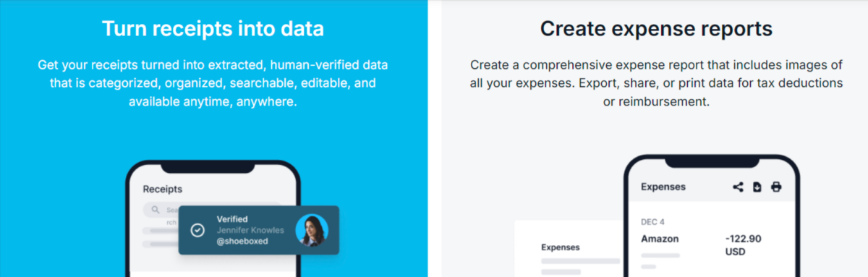Click the paragraph about human-verified data
Screen dimensions: 868x277
click(x=213, y=83)
